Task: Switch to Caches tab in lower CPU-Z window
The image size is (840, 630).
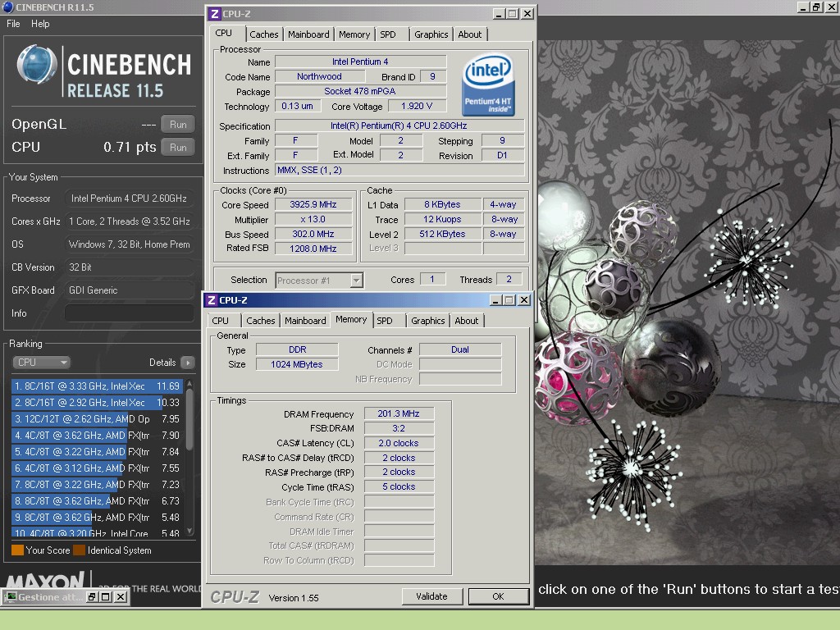Action: (260, 321)
